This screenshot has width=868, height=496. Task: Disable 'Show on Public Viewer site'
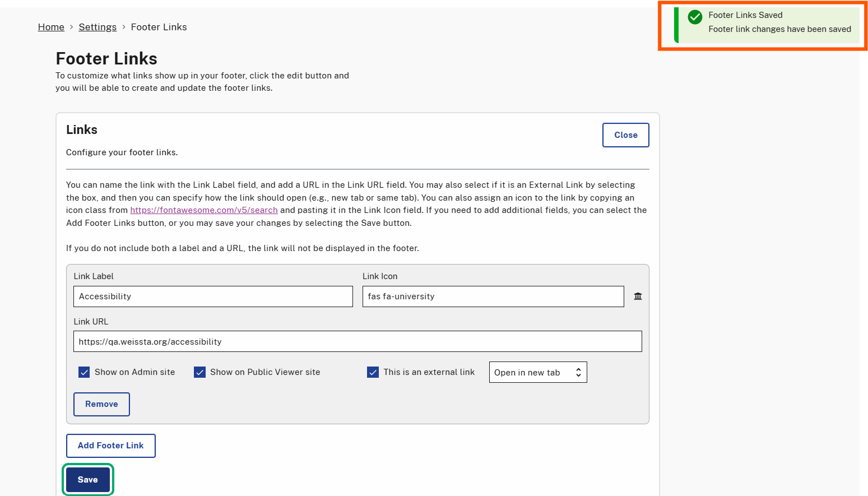200,372
